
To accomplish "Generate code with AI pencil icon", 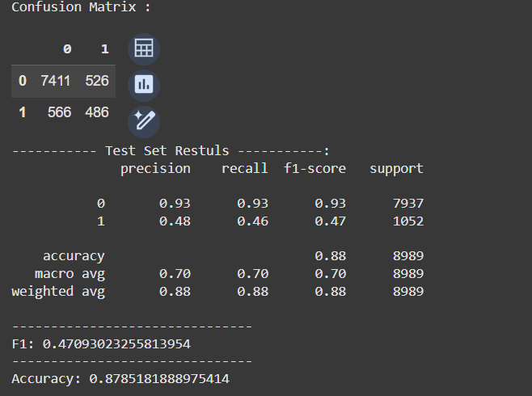I will (x=144, y=121).
